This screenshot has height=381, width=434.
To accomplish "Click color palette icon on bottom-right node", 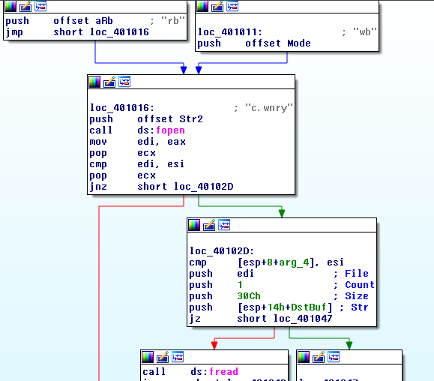I will click(303, 357).
